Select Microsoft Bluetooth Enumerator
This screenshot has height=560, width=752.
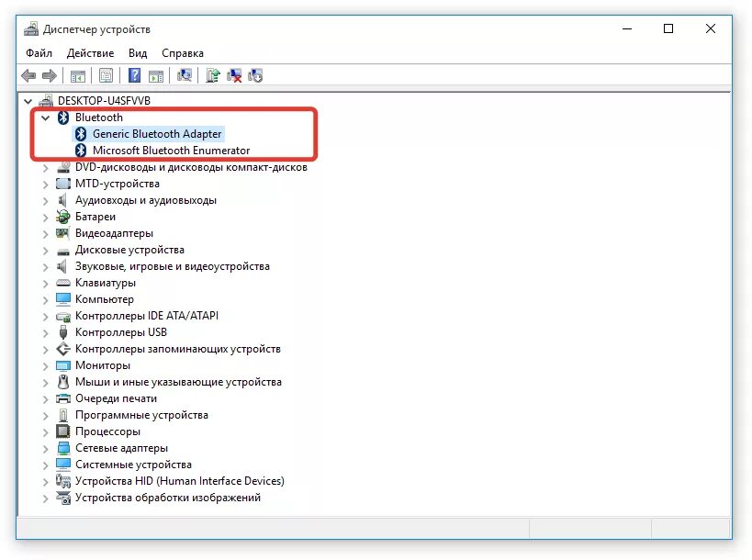pos(171,151)
